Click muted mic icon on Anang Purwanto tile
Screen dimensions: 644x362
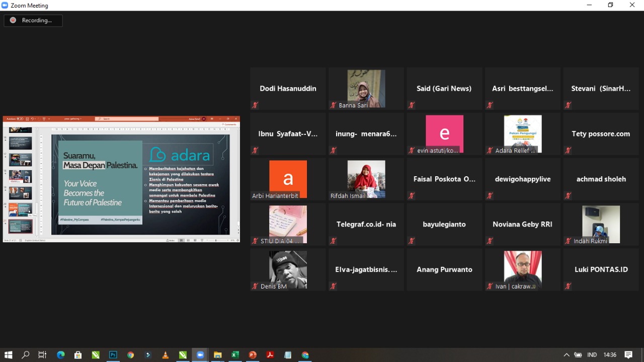tap(412, 286)
